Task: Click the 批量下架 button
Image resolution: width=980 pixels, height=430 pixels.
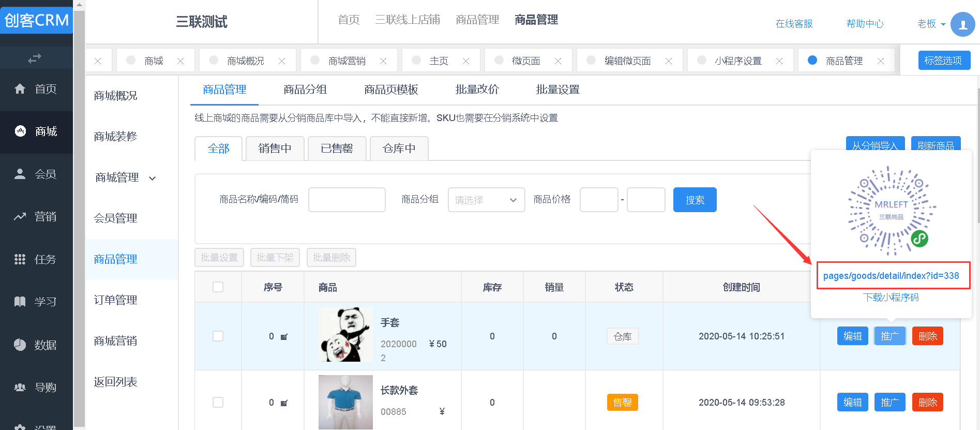Action: coord(275,257)
